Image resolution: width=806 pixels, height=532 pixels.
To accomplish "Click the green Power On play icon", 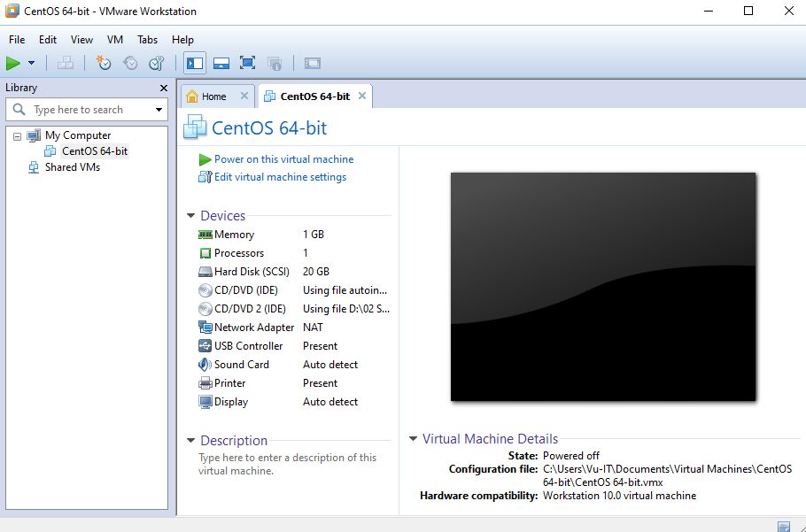I will coord(14,63).
